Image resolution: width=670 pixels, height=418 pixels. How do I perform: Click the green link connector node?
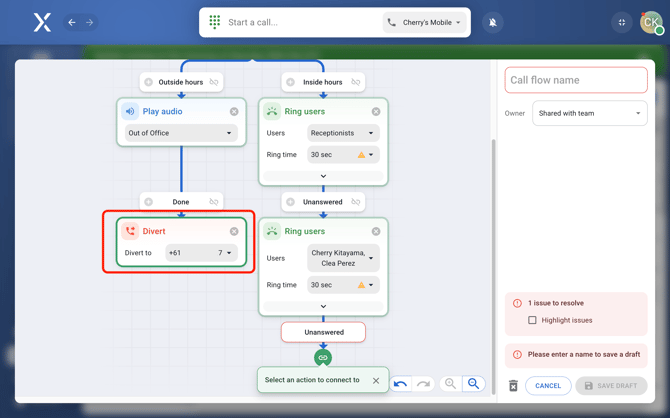point(323,357)
